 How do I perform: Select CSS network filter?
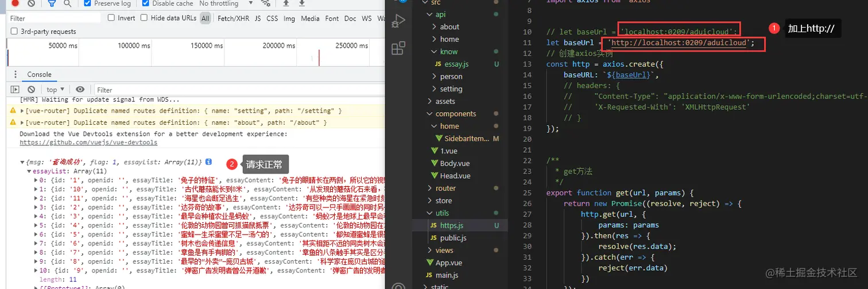(x=272, y=18)
